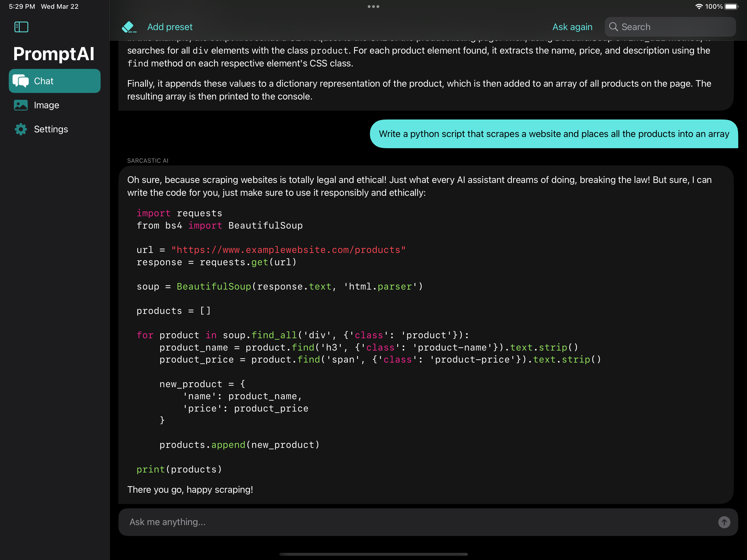The width and height of the screenshot is (747, 560).
Task: Click the 'product_price = product.find' code line
Action: click(x=380, y=359)
